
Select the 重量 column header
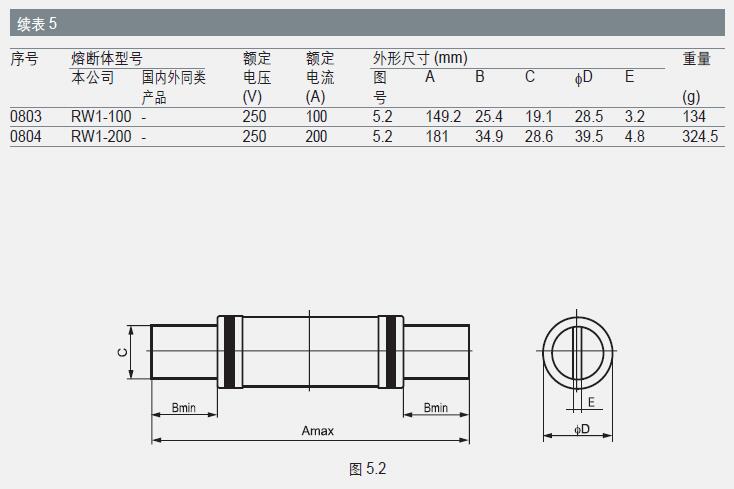(696, 59)
